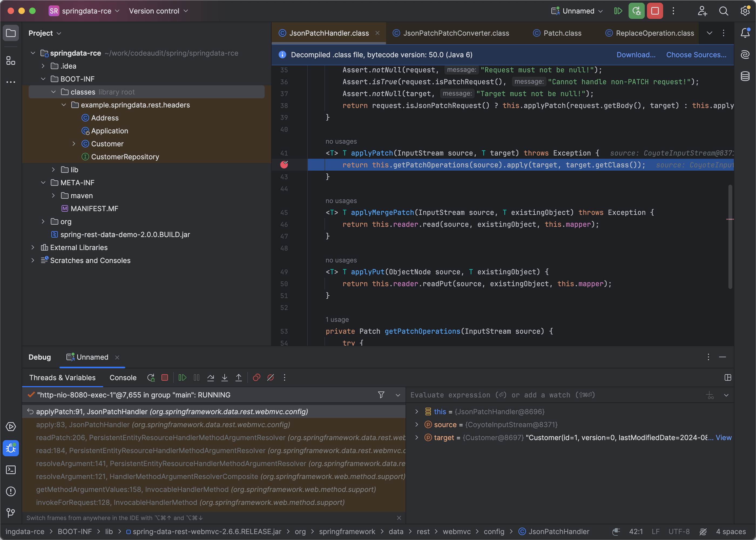The image size is (756, 540).
Task: Open the Services tool window icon
Action: point(11,427)
